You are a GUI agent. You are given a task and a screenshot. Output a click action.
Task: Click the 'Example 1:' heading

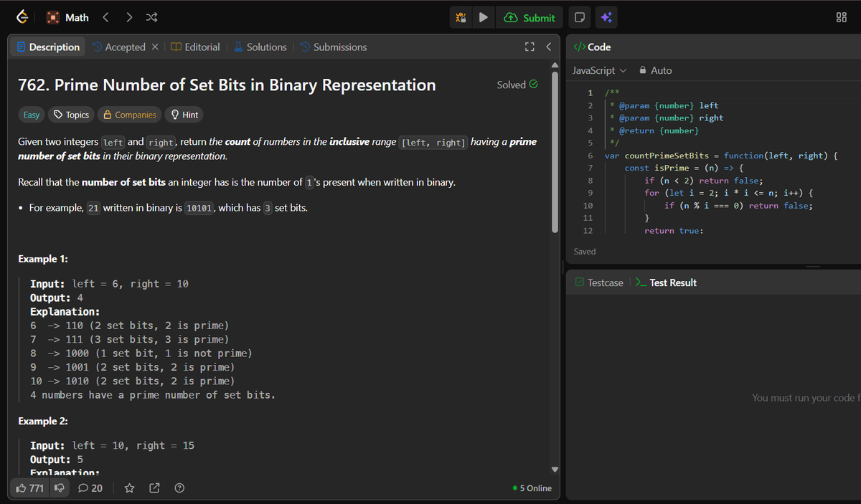pyautogui.click(x=43, y=259)
